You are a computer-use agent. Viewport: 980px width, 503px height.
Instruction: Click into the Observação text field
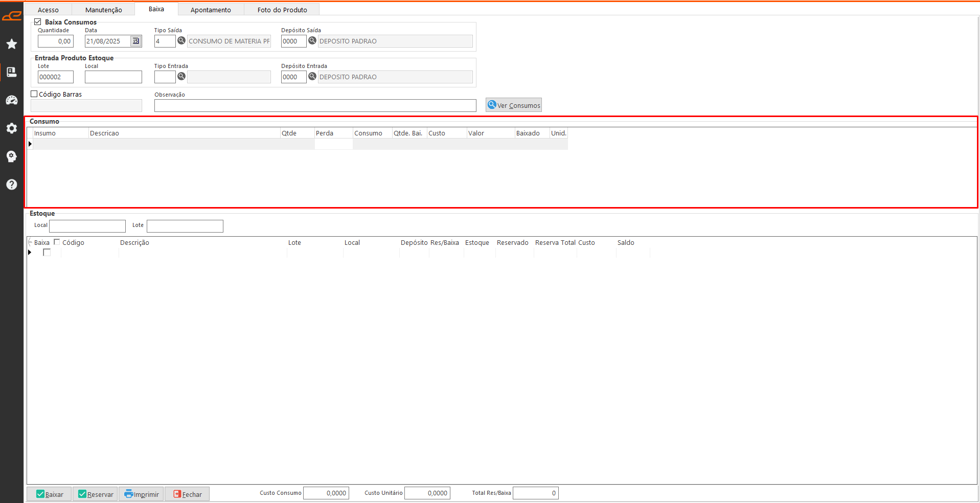(315, 106)
